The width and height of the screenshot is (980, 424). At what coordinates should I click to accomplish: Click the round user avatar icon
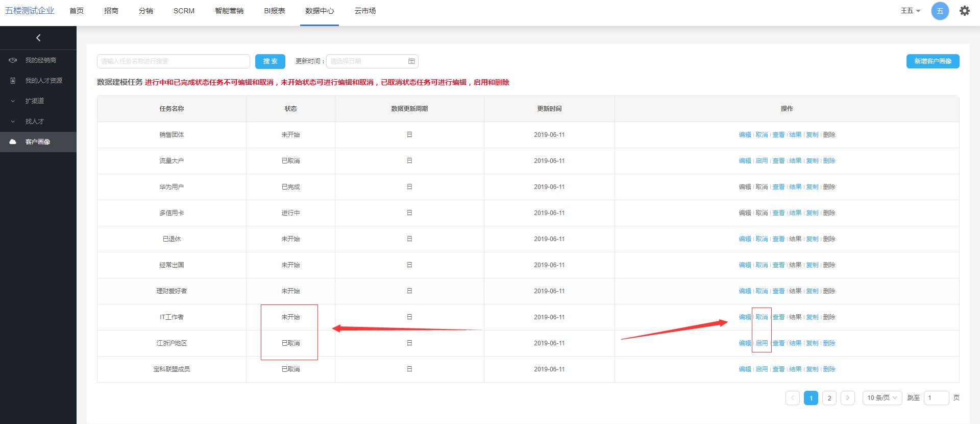pyautogui.click(x=940, y=11)
